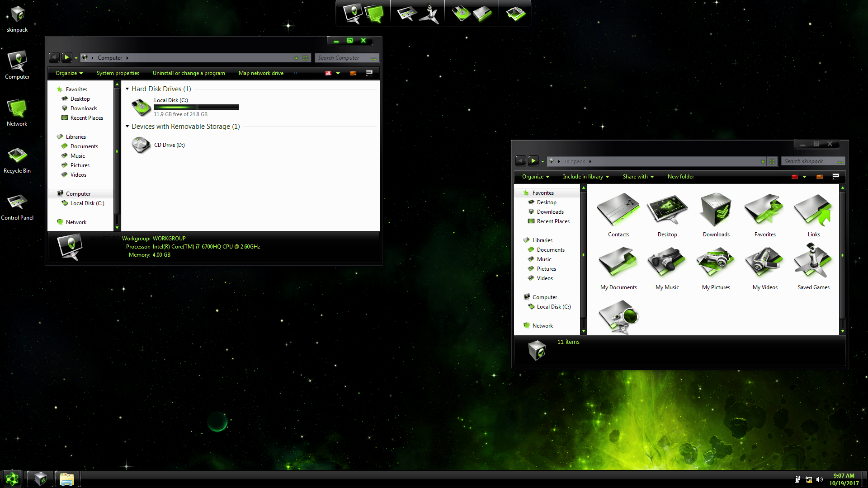The width and height of the screenshot is (868, 488).
Task: Select the CD Drive (D:) icon
Action: point(141,145)
